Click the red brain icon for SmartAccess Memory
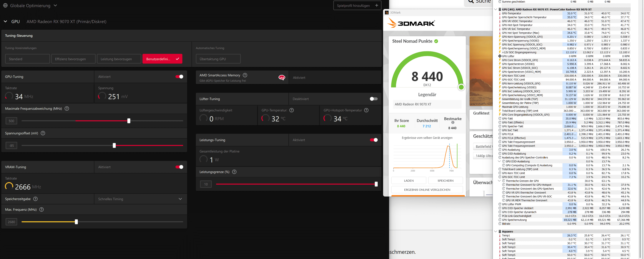644x259 pixels. pos(282,78)
